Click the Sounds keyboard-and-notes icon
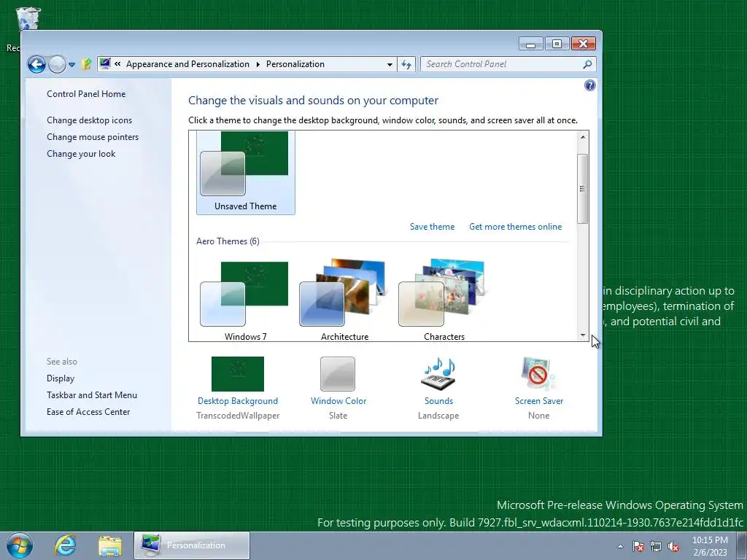 438,374
